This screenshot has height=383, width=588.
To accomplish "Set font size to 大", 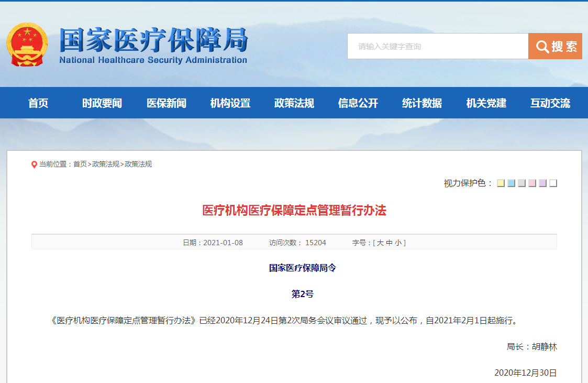I will (x=380, y=243).
